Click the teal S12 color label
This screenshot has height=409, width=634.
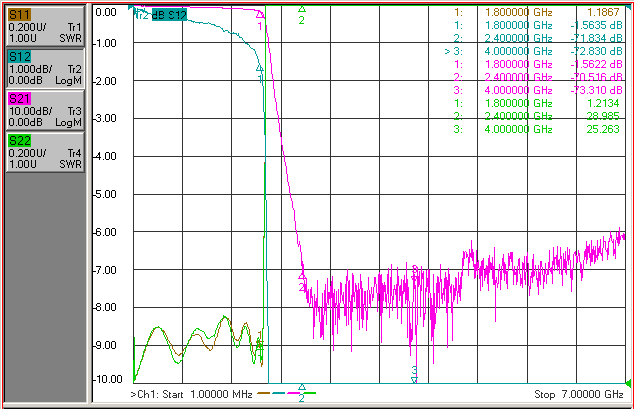19,57
